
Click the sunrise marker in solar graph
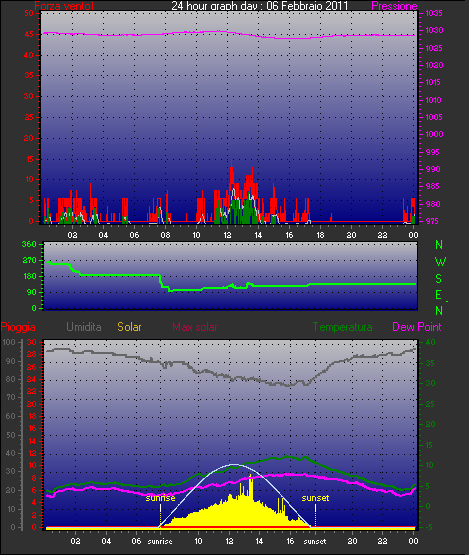(x=160, y=498)
